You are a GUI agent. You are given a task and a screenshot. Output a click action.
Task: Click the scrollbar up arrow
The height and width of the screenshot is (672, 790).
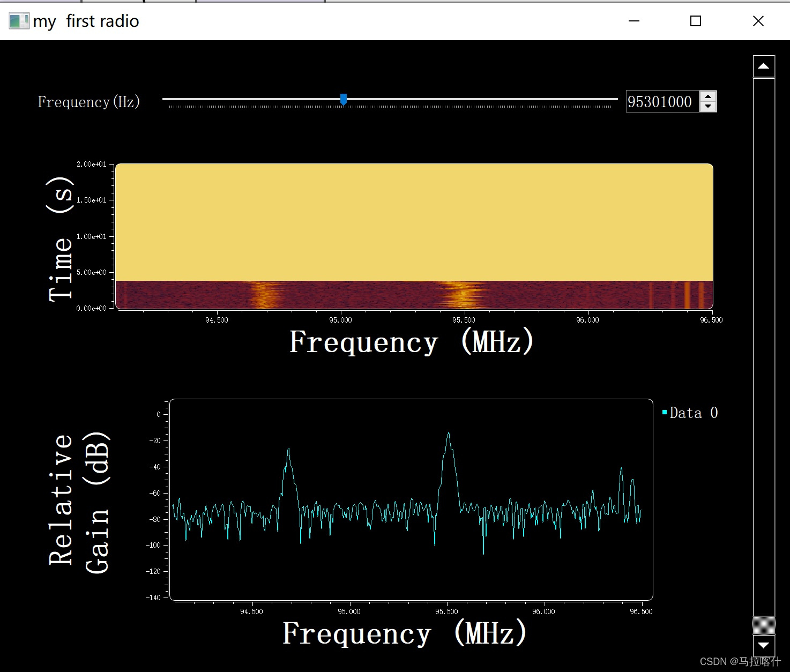(x=763, y=65)
